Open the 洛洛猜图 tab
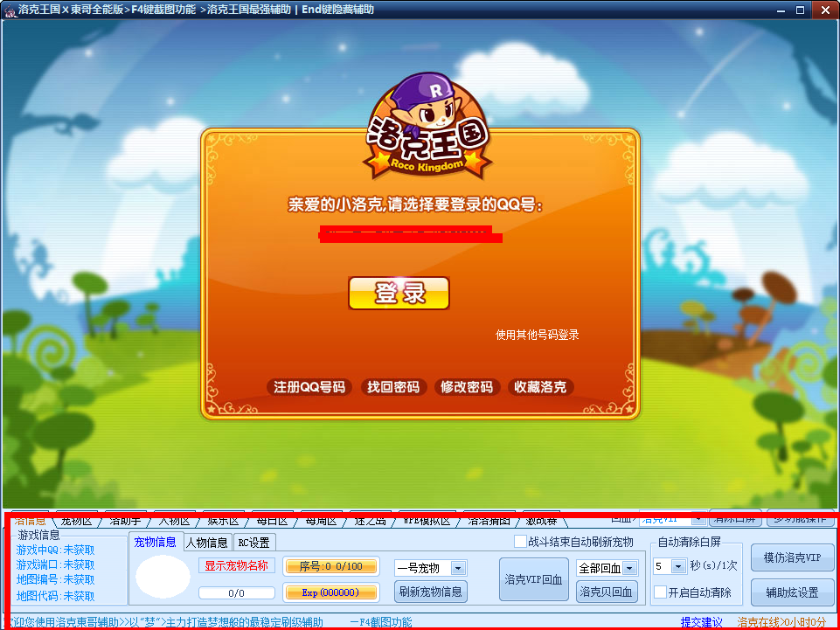The width and height of the screenshot is (840, 630). [489, 520]
